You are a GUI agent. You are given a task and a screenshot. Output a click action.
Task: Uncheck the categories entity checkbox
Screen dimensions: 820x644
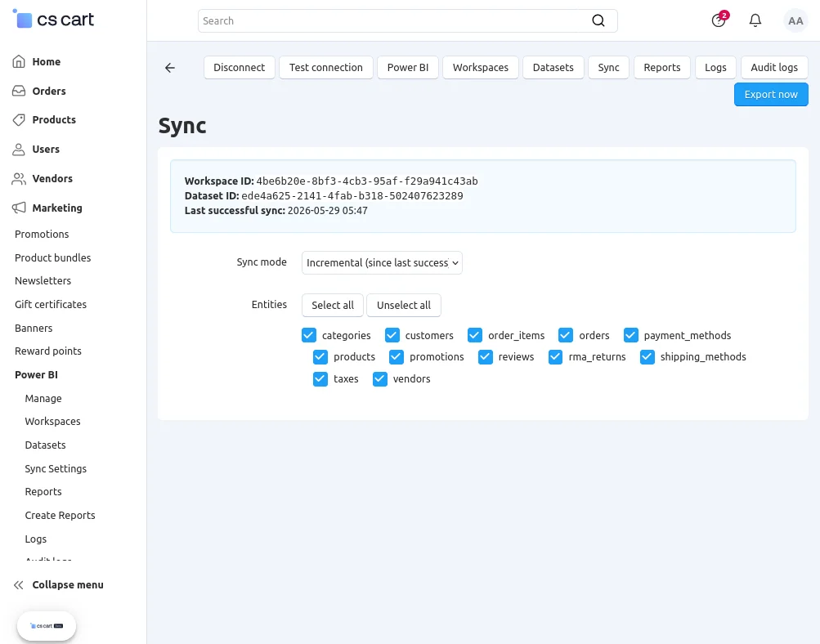click(x=309, y=335)
